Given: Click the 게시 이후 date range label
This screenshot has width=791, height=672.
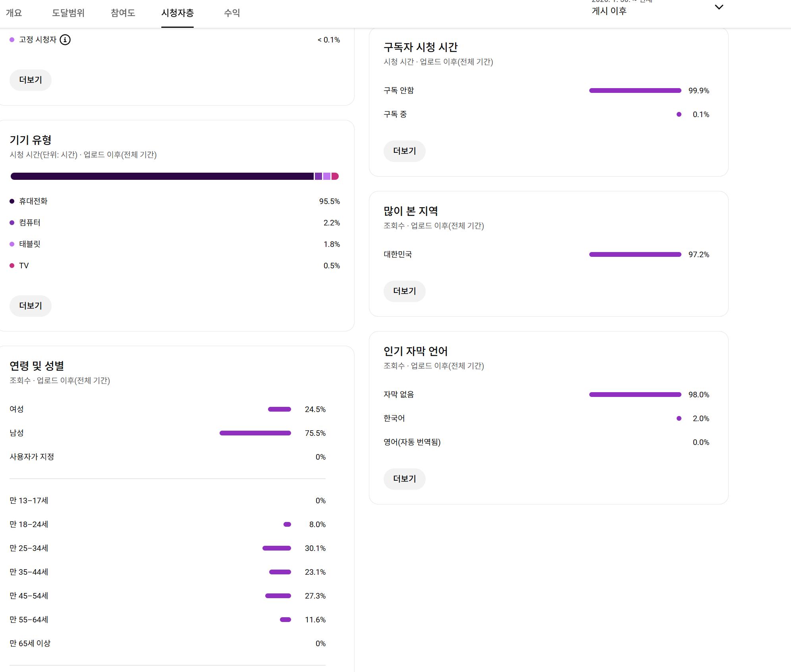Looking at the screenshot, I should [x=609, y=11].
